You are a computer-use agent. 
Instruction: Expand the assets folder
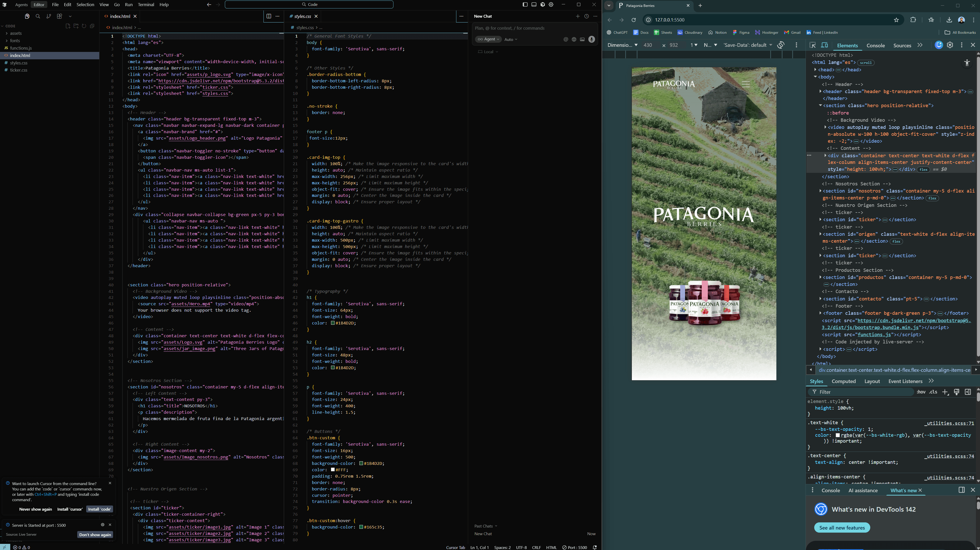16,33
